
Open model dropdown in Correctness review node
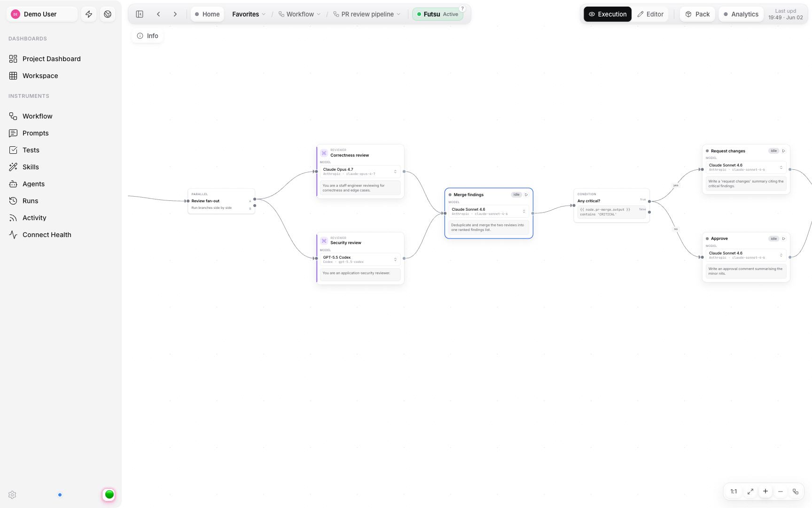(x=360, y=172)
